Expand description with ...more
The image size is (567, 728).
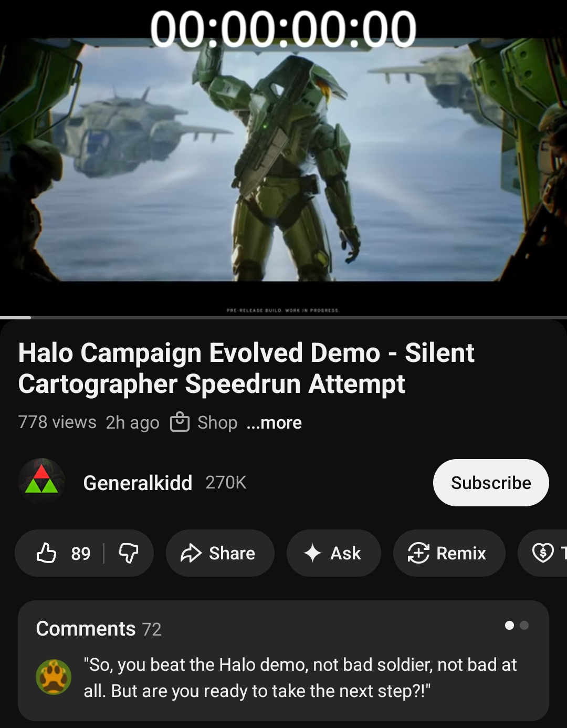(274, 422)
